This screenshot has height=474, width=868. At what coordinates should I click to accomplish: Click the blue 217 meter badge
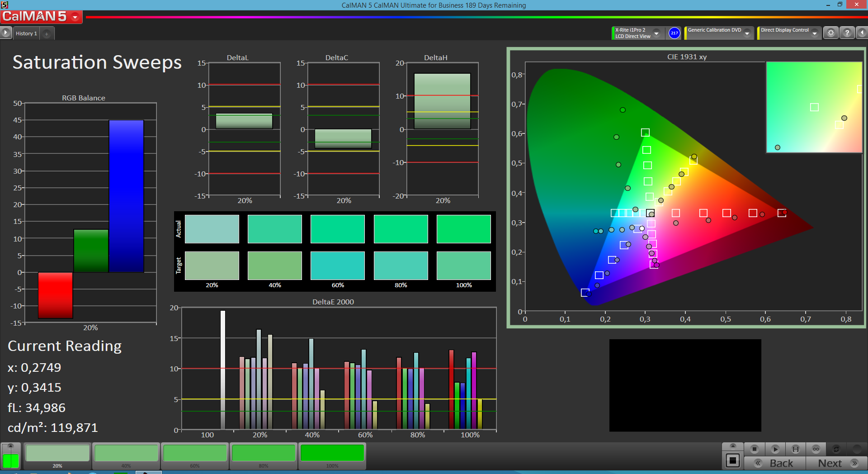[674, 33]
